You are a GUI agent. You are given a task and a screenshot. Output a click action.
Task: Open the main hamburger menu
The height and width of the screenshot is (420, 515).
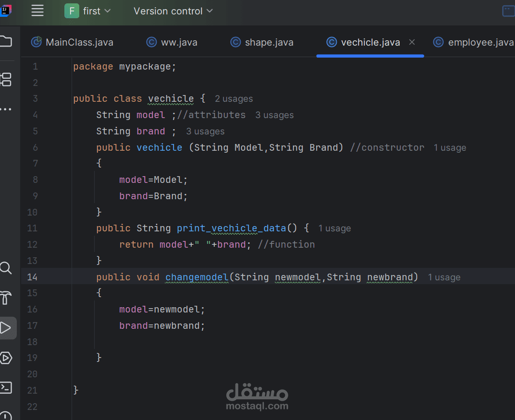coord(37,11)
